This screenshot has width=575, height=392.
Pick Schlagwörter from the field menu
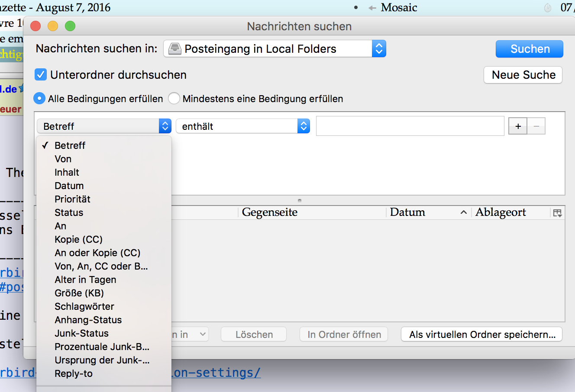tap(104, 306)
